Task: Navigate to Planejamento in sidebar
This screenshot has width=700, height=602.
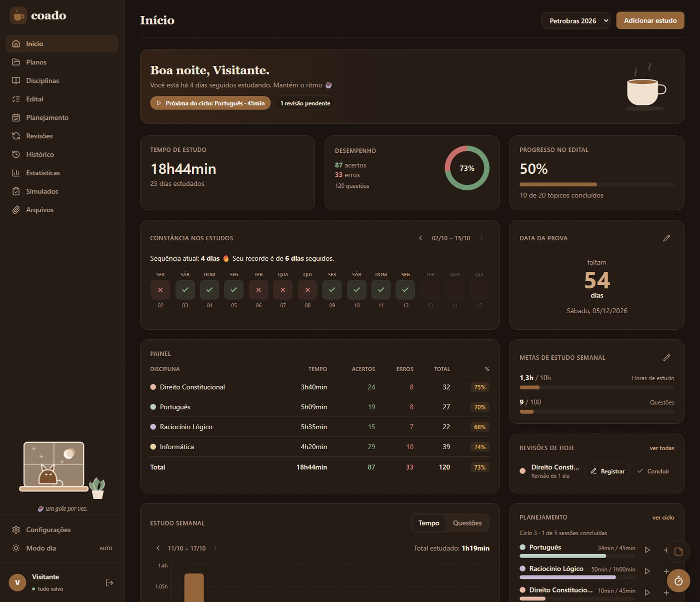Action: 62,117
